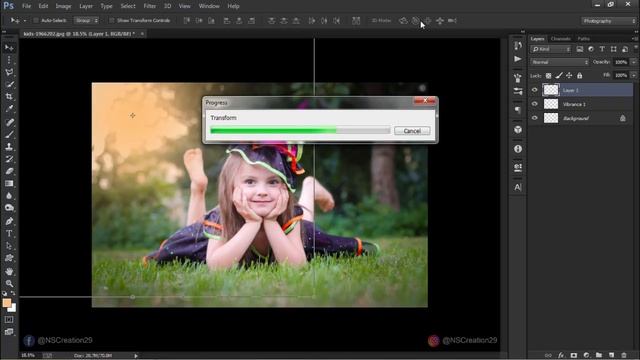This screenshot has height=360, width=640.
Task: Open the Character panel icon
Action: [x=518, y=187]
